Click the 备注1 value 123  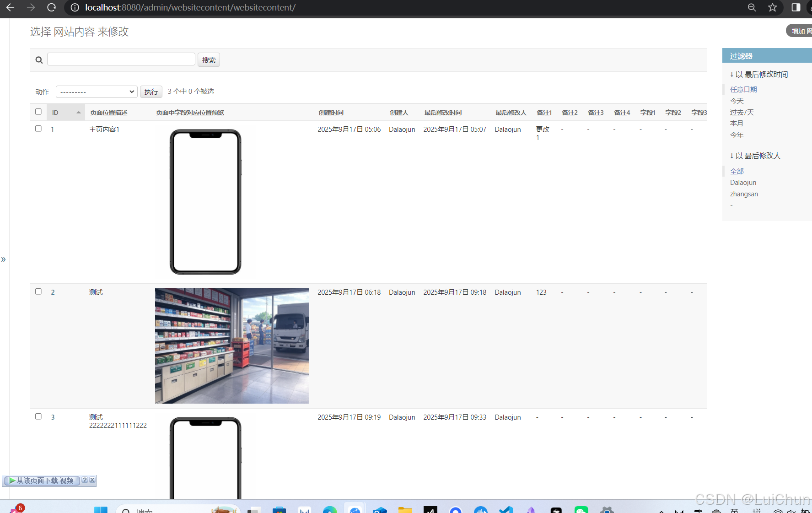541,292
